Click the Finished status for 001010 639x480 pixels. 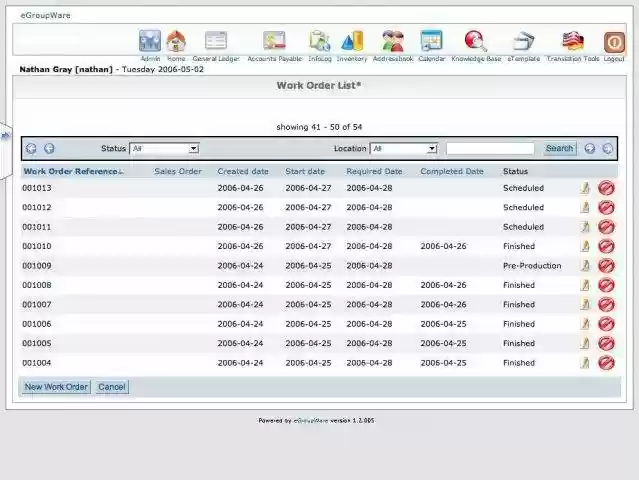point(519,246)
